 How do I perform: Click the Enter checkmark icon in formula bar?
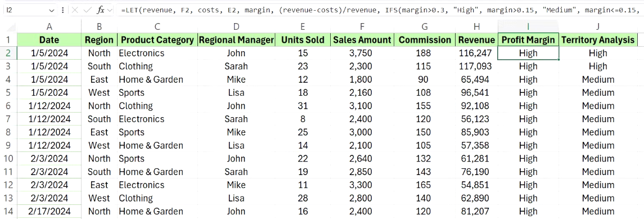point(87,10)
